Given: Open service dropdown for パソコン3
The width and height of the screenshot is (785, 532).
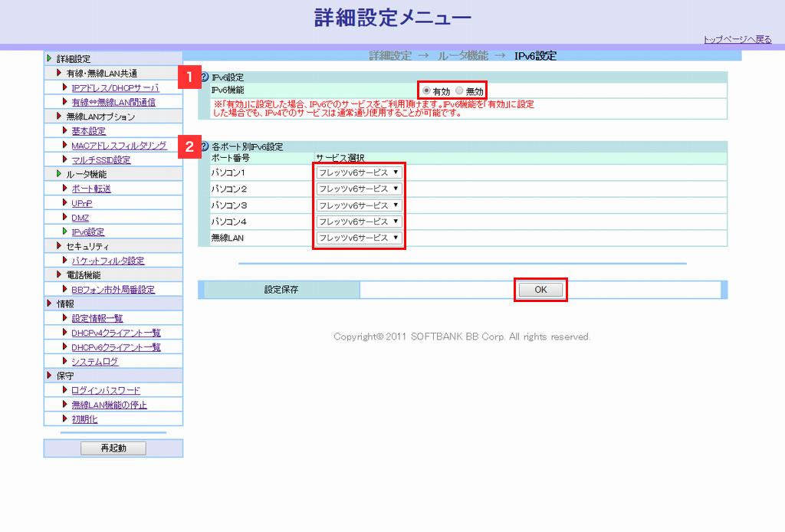Looking at the screenshot, I should pos(360,205).
